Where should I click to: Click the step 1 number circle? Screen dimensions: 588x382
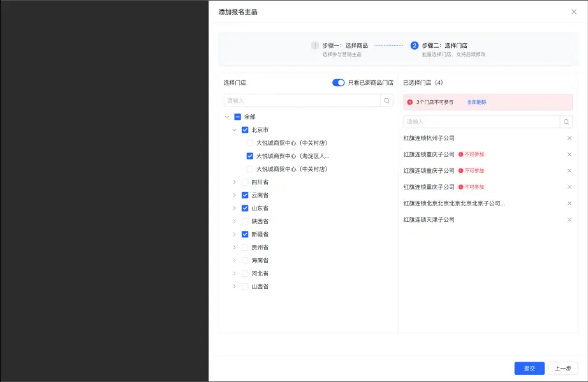315,45
